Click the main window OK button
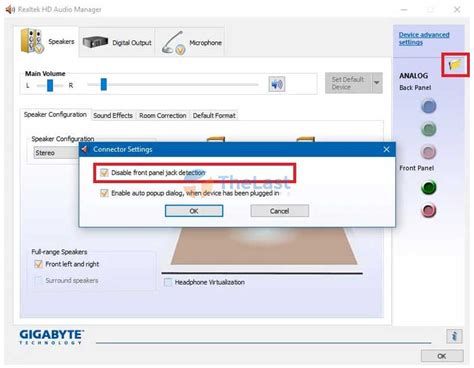 [442, 356]
